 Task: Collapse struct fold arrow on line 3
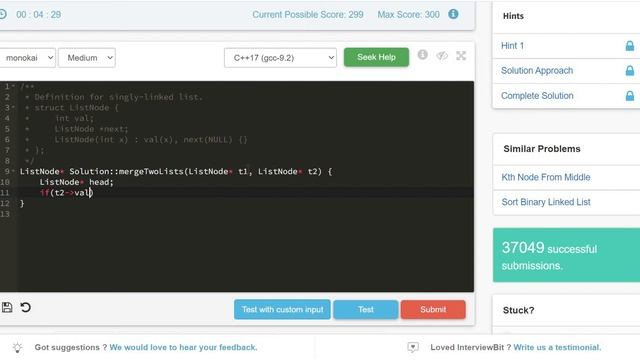pyautogui.click(x=13, y=107)
